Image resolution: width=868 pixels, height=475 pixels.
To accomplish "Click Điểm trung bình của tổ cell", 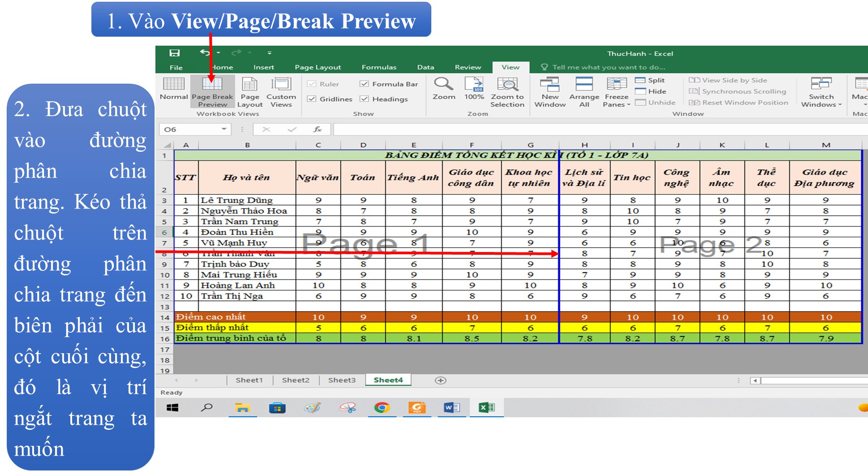I will point(235,338).
